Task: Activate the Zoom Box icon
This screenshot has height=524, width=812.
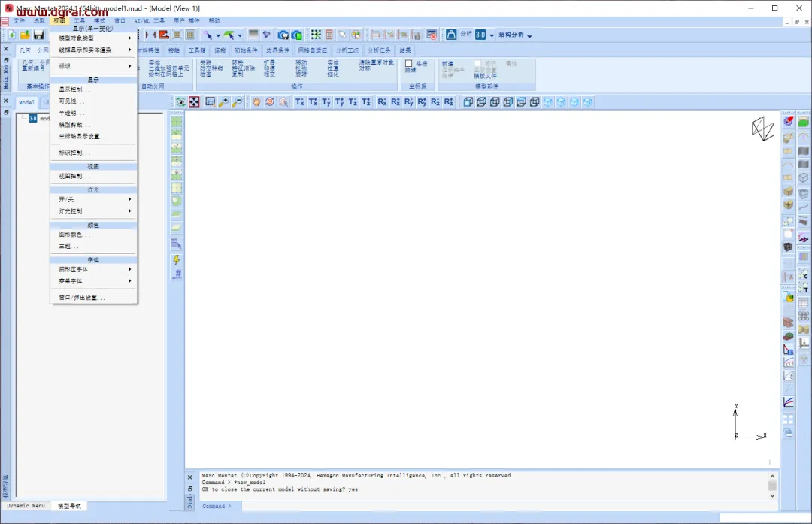Action: coord(211,102)
